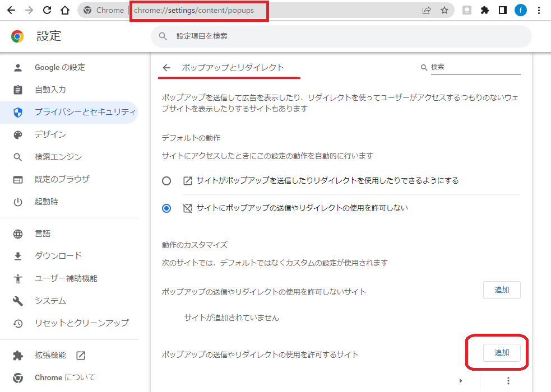Viewport: 551px width, 392px height.
Task: Click the shield icon for privacy section
Action: 18,113
